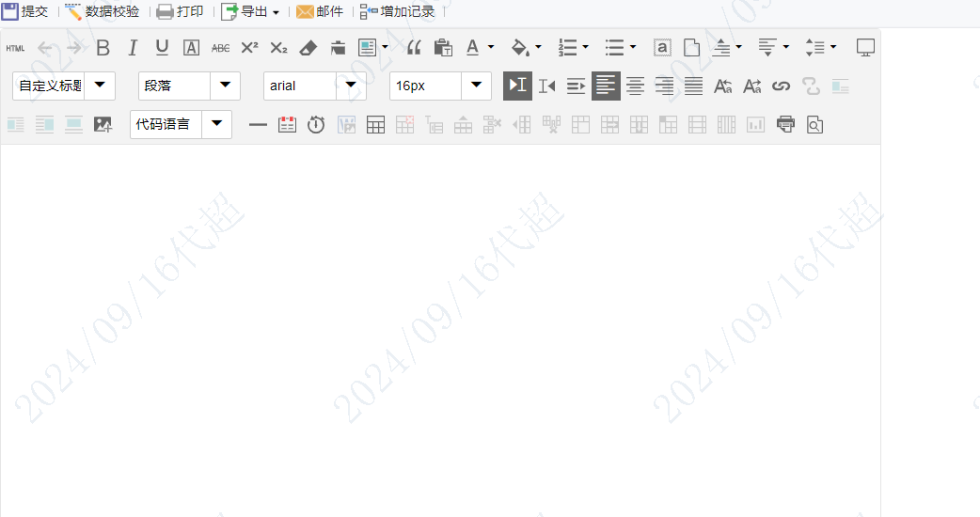Viewport: 980px width, 517px height.
Task: Click the 提交 submit button
Action: 25,11
